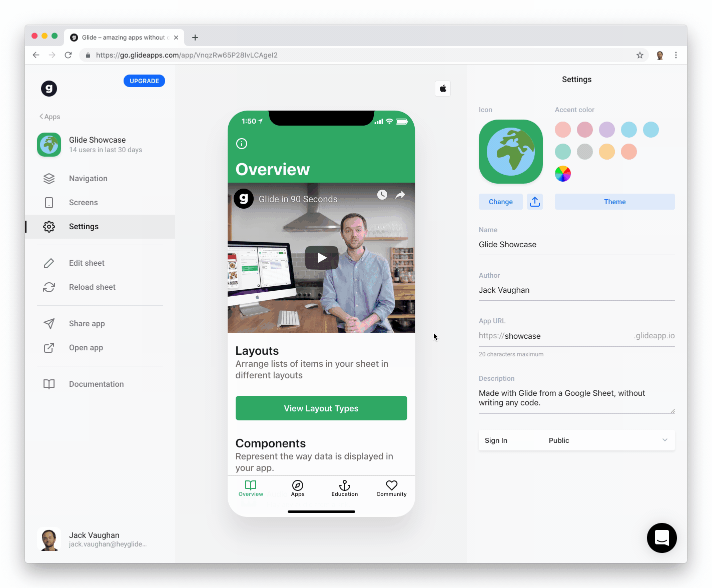
Task: Click the browser back arrow
Action: 36,55
